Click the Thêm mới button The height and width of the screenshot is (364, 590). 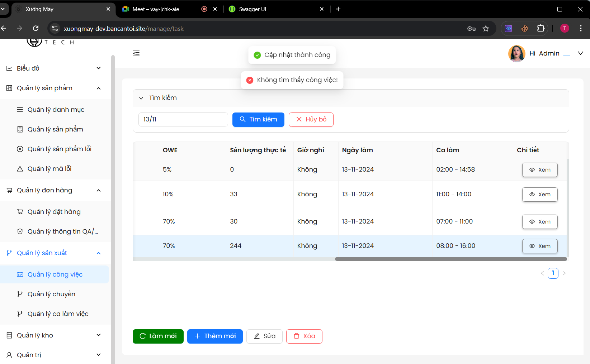click(x=215, y=336)
